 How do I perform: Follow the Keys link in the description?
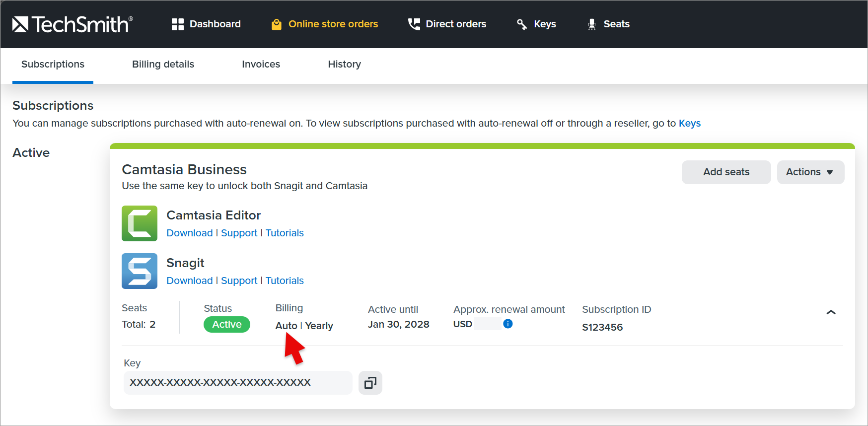(x=690, y=123)
